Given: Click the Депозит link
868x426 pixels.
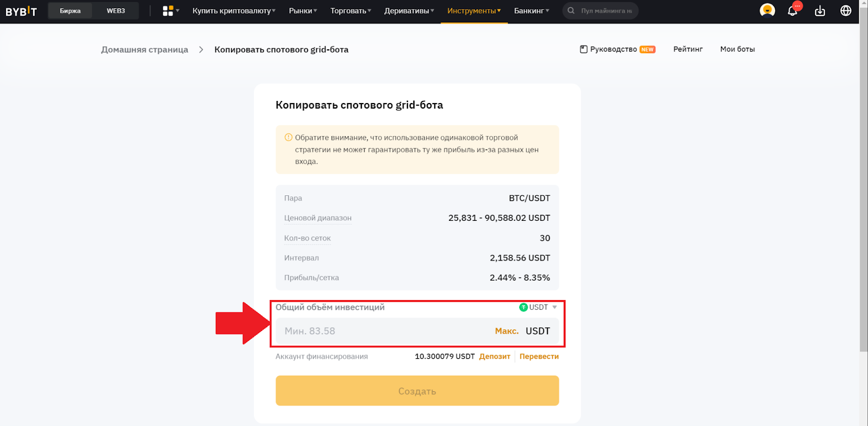Looking at the screenshot, I should pos(495,357).
